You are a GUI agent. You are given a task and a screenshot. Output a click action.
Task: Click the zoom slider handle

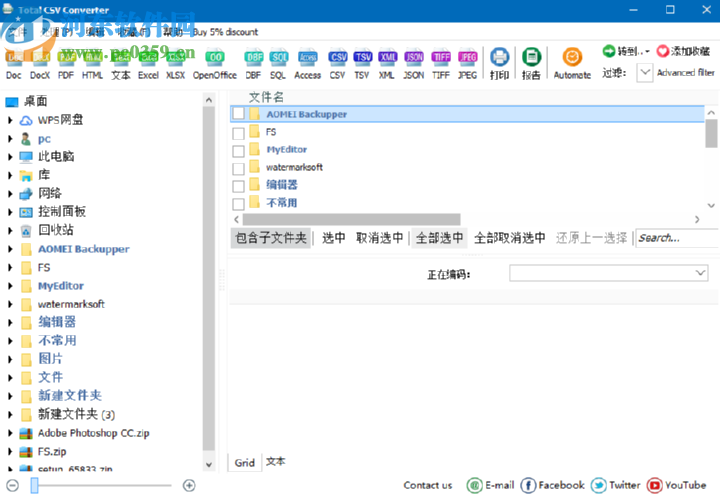click(34, 485)
